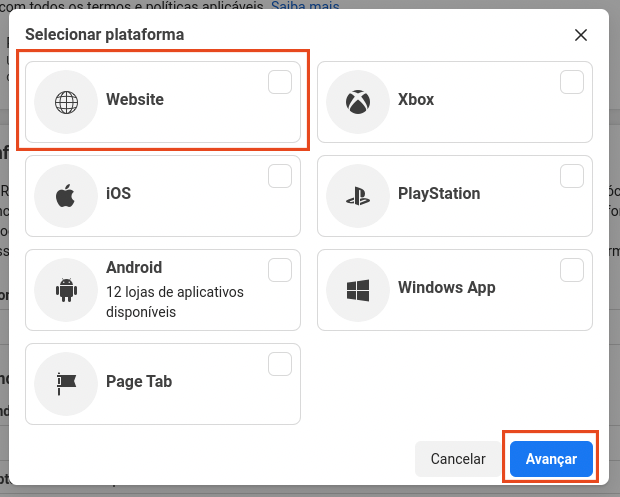
Task: Click the Android robot icon
Action: point(66,290)
